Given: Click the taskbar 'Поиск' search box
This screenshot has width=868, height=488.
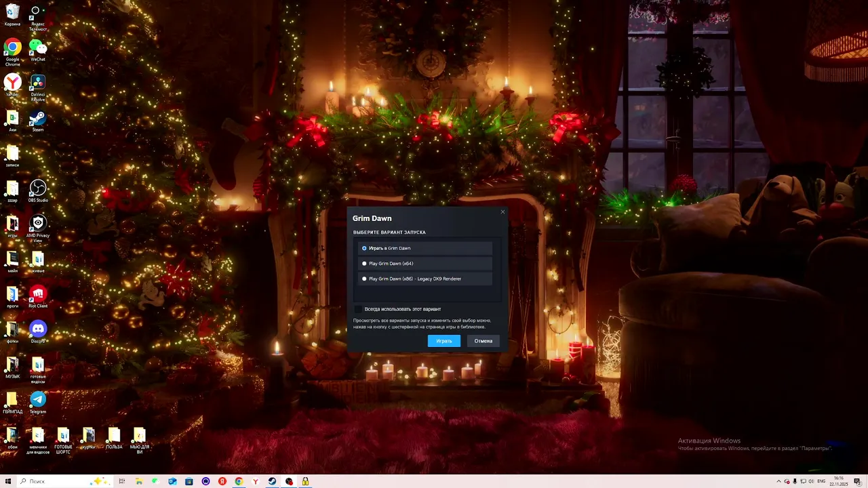Looking at the screenshot, I should click(x=64, y=481).
